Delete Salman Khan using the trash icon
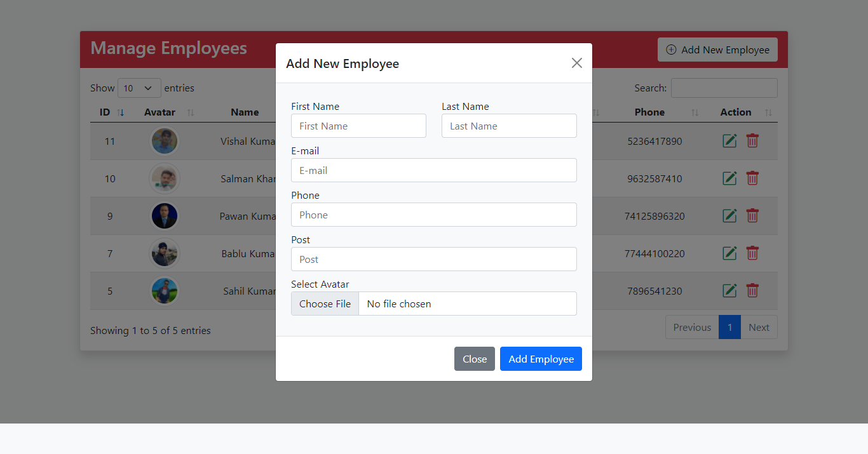Viewport: 868px width, 454px height. coord(752,178)
